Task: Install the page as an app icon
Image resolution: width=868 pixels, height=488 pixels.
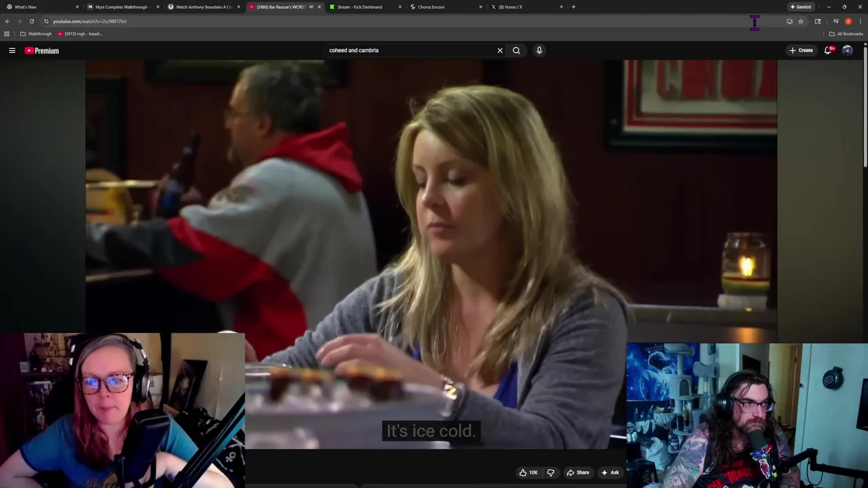Action: click(x=789, y=21)
